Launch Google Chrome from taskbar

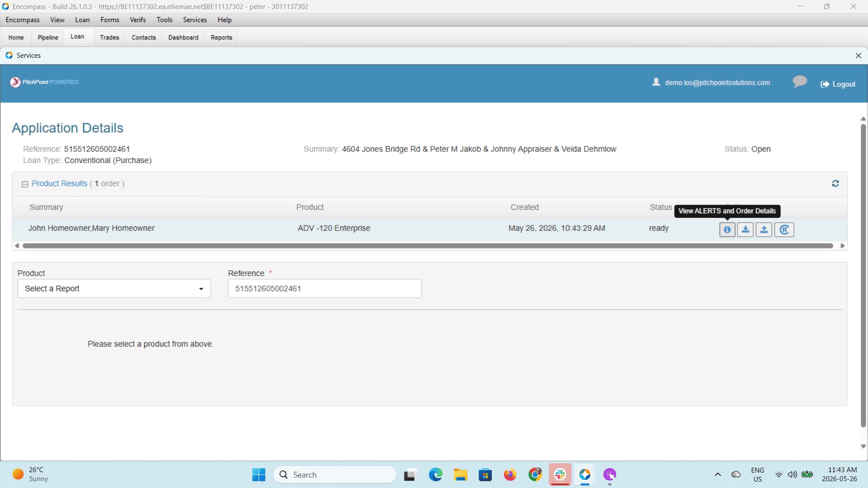tap(535, 474)
